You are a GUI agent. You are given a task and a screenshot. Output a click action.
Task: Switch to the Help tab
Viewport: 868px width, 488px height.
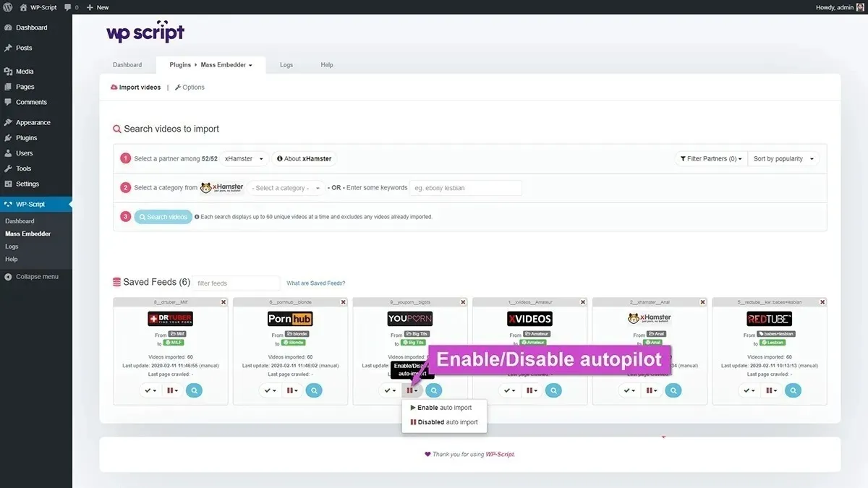point(327,64)
